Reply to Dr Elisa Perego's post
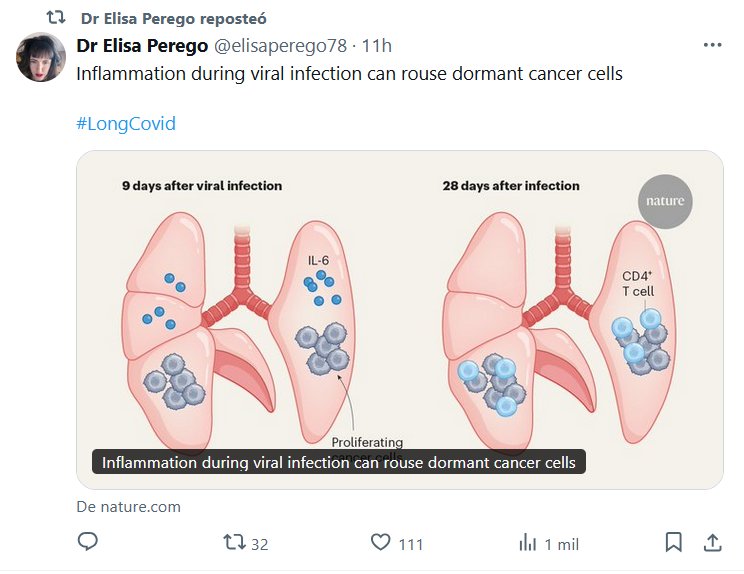 tap(88, 542)
